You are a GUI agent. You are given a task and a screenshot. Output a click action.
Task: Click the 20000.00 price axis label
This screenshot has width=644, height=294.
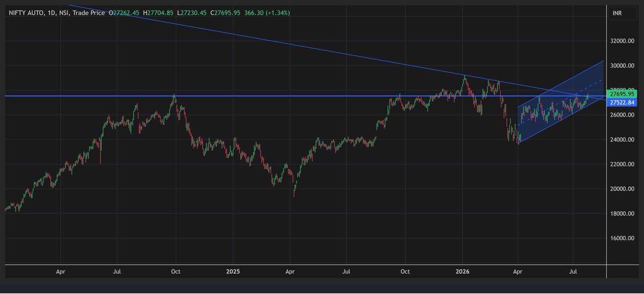point(623,189)
